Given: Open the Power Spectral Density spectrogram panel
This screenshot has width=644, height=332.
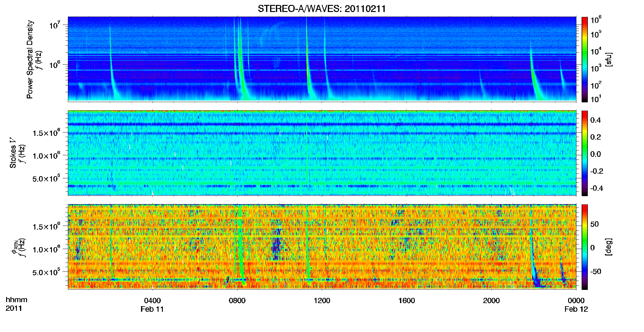Looking at the screenshot, I should tap(322, 59).
